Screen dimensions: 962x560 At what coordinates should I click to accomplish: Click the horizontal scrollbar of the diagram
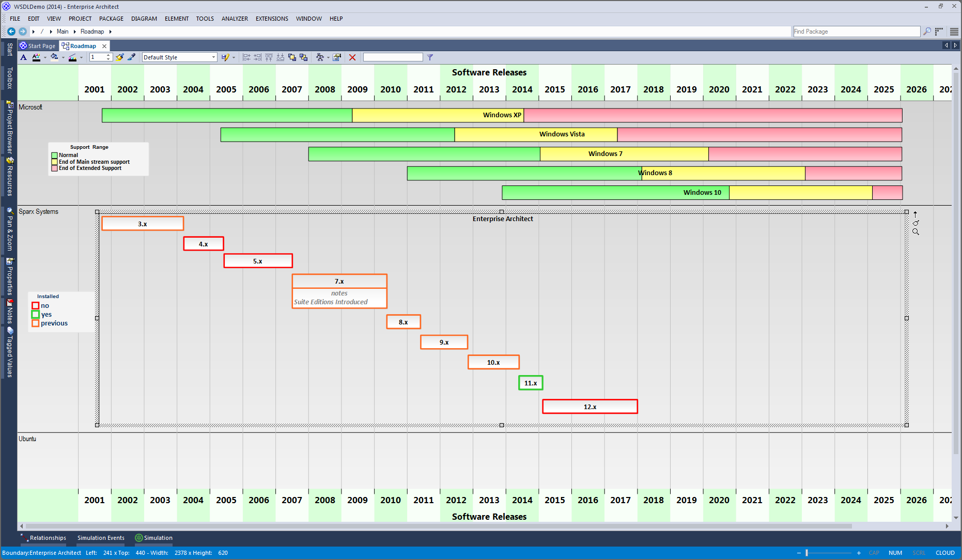click(x=439, y=526)
